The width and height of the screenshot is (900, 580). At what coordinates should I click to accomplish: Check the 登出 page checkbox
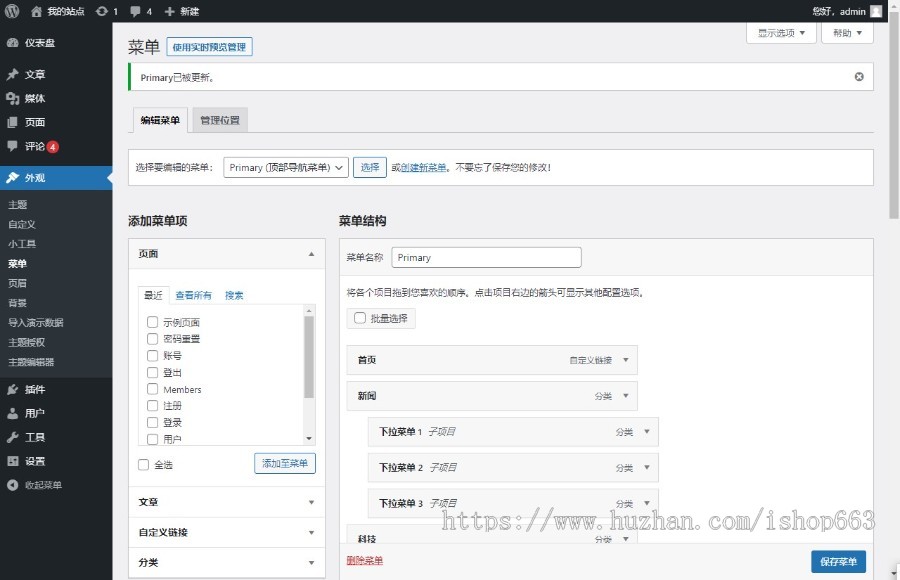pos(152,372)
